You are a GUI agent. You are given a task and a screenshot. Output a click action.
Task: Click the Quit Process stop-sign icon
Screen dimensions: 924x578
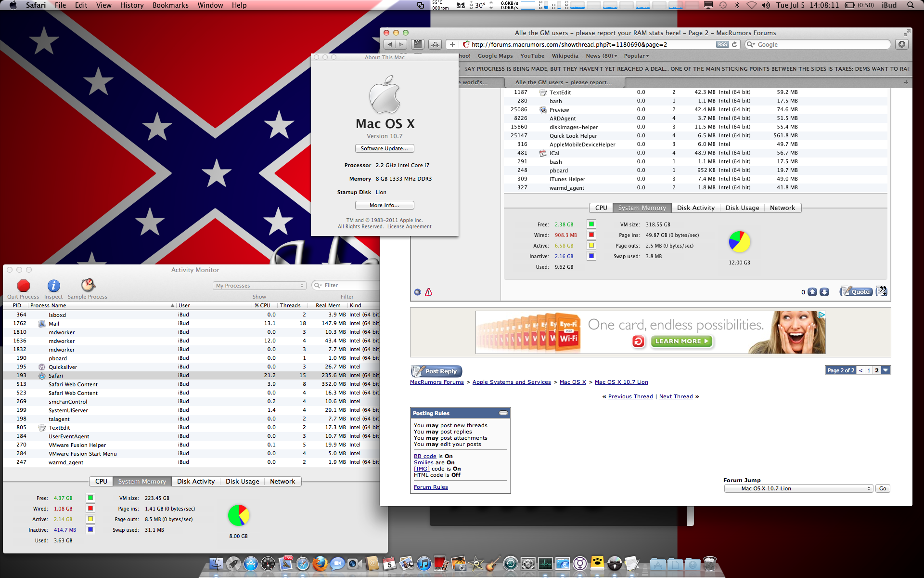click(23, 286)
